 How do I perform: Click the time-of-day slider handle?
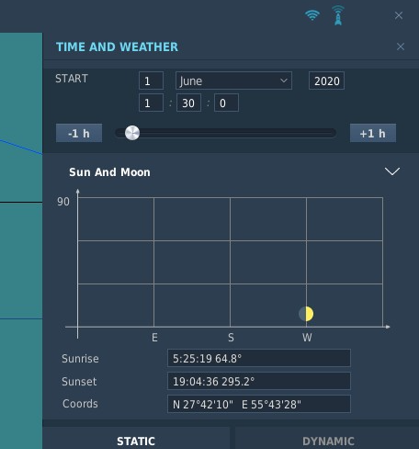(132, 133)
